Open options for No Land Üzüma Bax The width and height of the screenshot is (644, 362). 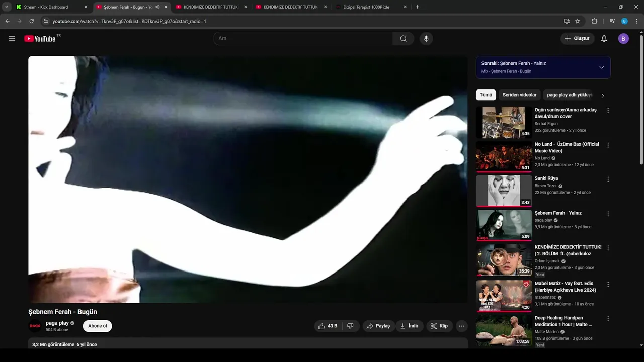608,145
